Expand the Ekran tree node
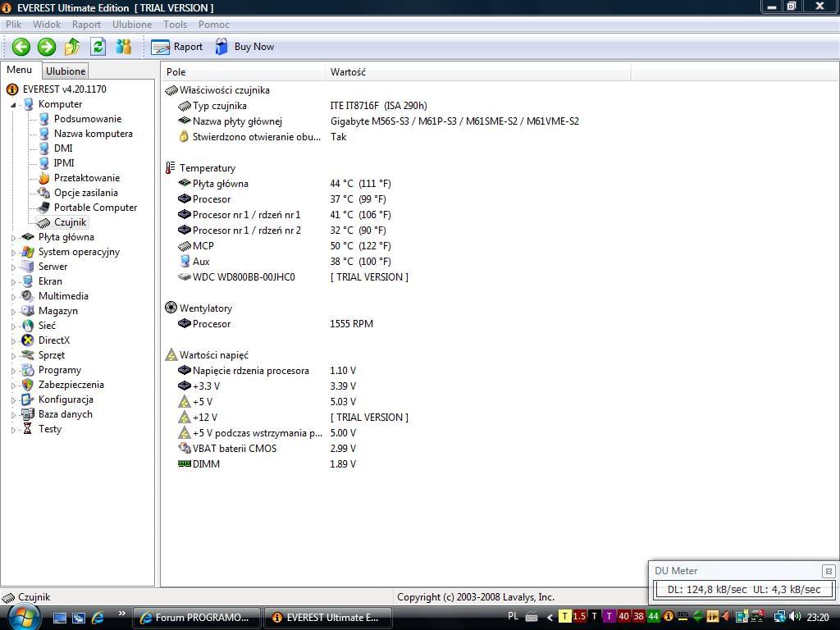The width and height of the screenshot is (840, 630). point(13,282)
